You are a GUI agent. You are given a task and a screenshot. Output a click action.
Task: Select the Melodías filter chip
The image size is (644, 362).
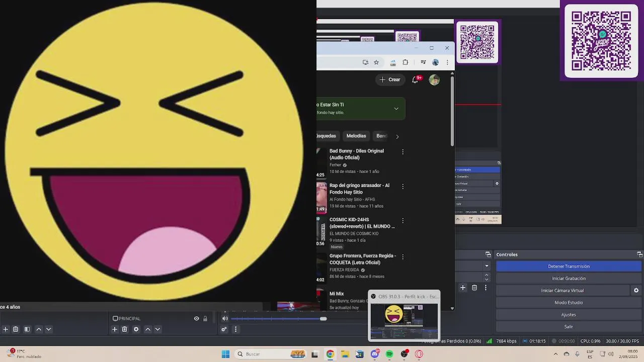click(356, 136)
